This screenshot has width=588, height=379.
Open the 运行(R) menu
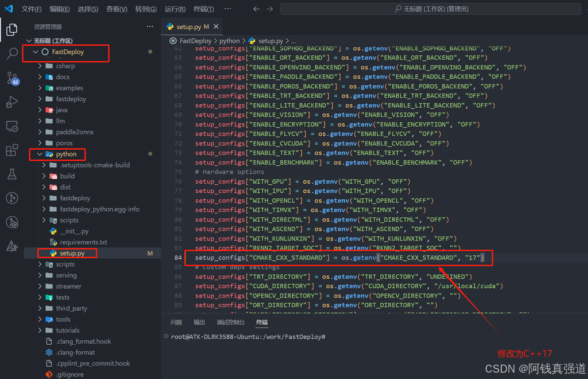[175, 9]
